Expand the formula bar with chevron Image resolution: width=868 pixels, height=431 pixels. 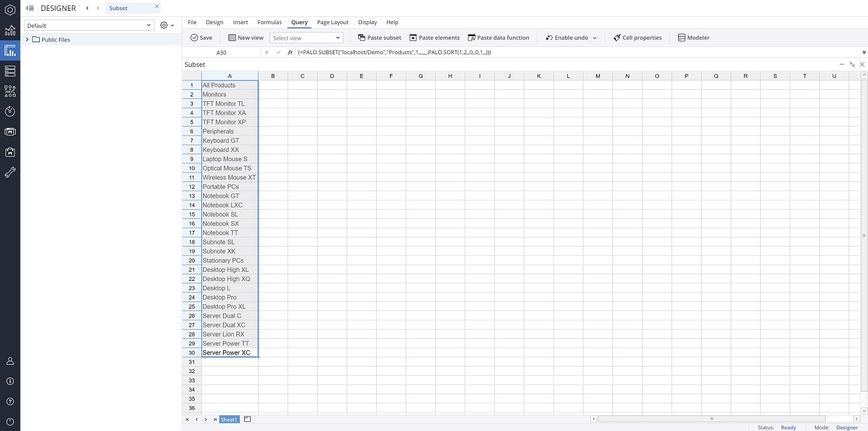pyautogui.click(x=864, y=52)
